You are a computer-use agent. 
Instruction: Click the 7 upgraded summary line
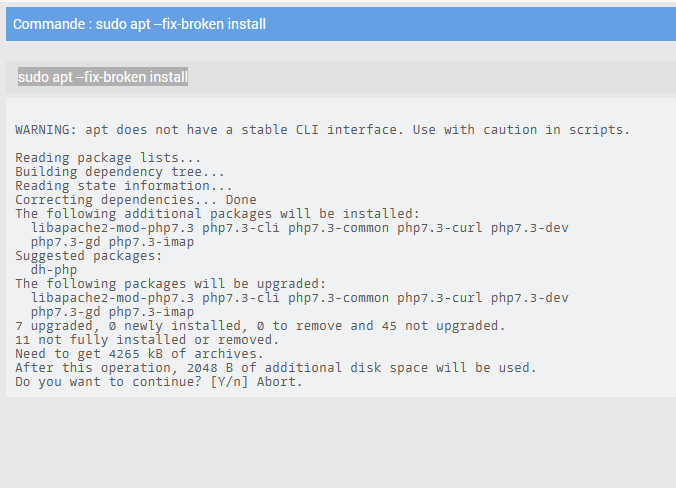point(260,326)
